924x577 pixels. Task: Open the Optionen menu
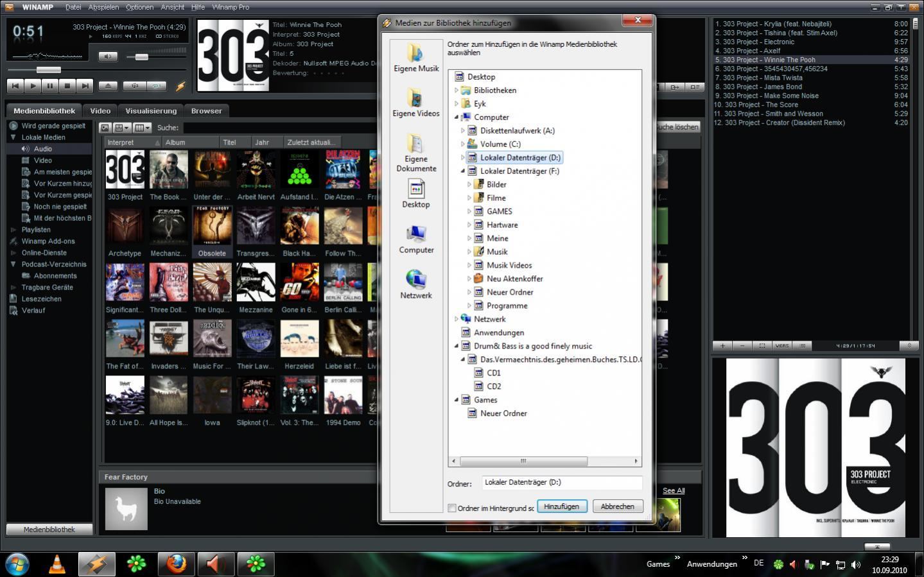coord(139,7)
